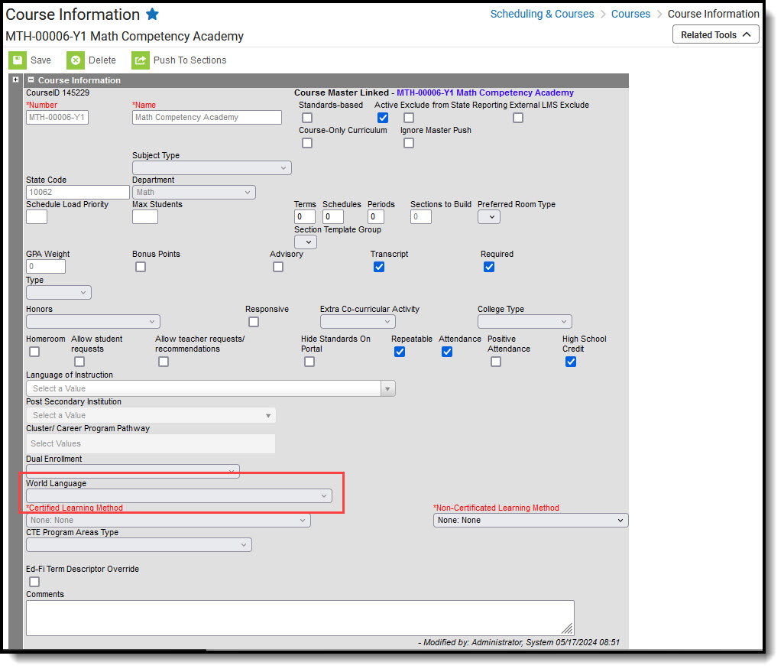
Task: Click the Comments box resize grip
Action: pyautogui.click(x=566, y=628)
